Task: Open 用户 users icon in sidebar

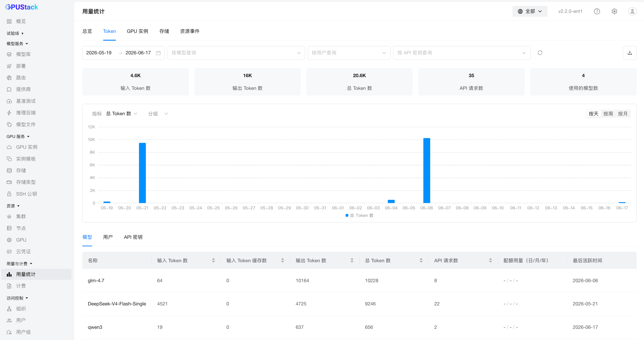Action: coord(9,320)
